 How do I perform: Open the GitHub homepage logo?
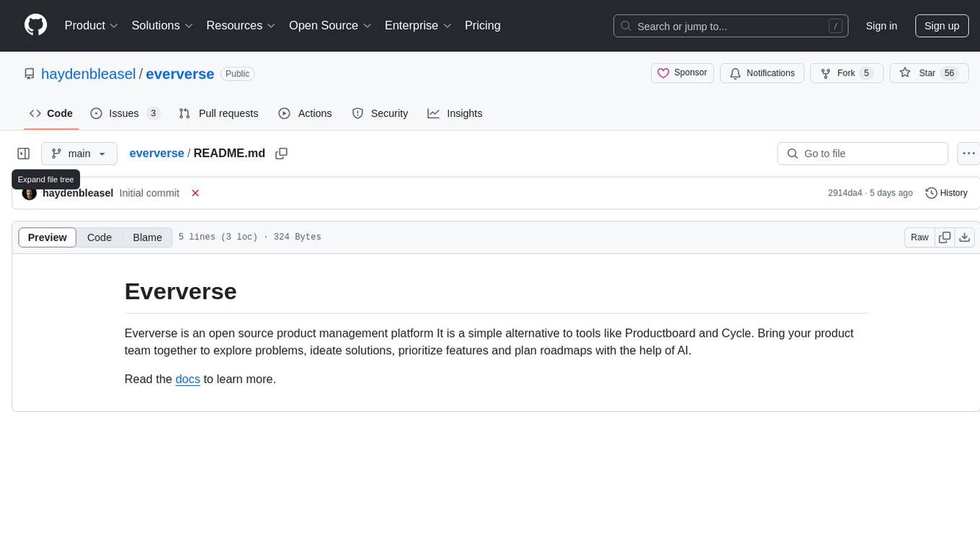(x=35, y=25)
